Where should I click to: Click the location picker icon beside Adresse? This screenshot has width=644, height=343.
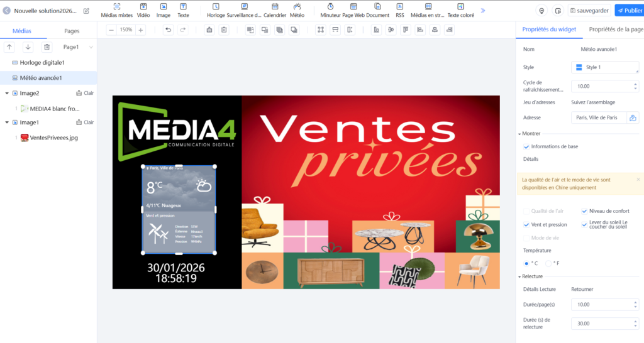(x=633, y=117)
